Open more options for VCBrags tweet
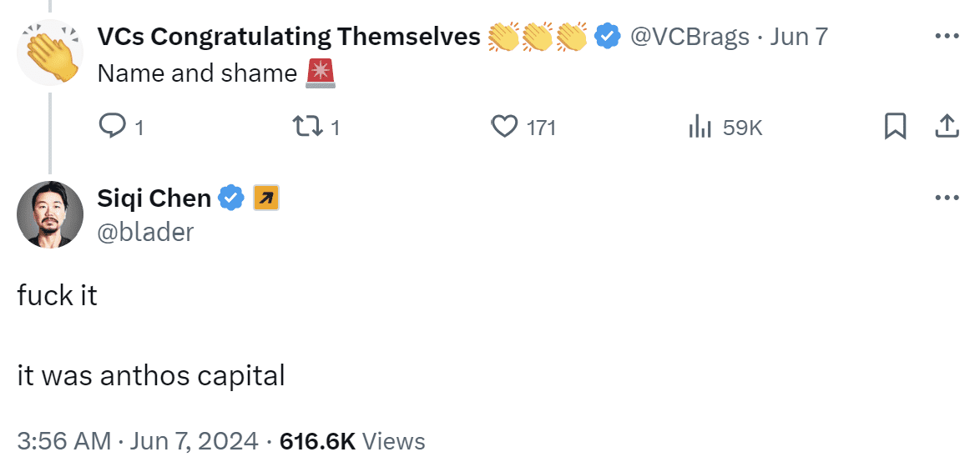980x467 pixels. coord(947,37)
